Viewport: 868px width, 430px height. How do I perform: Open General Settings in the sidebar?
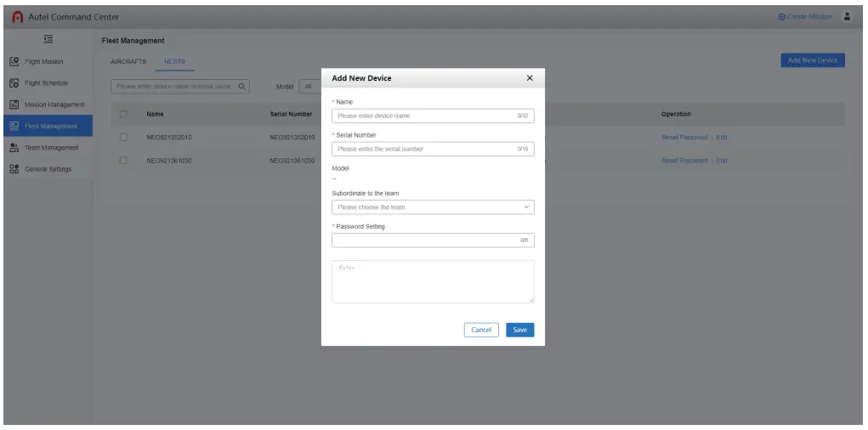[x=47, y=169]
